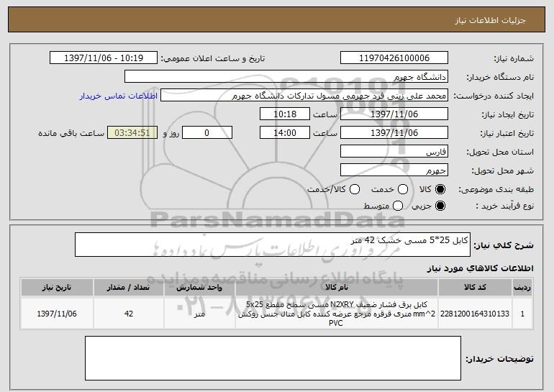Screen dimensions: 554x392
Task: Click the remaining time counter 03:34:51
Action: (132, 133)
